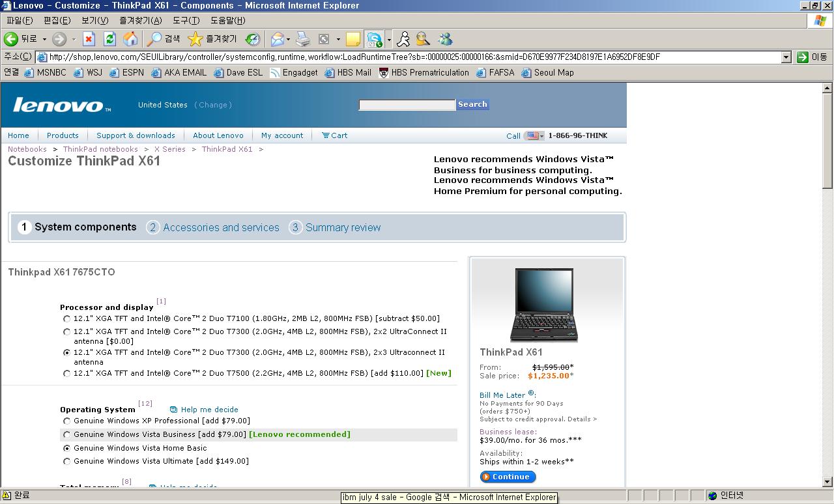This screenshot has width=834, height=504.
Task: Expand the Mail button dropdown arrow
Action: [x=288, y=39]
